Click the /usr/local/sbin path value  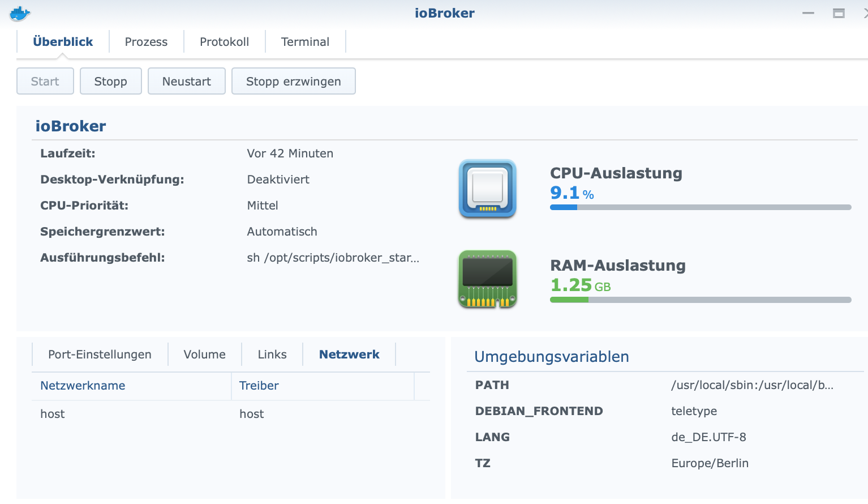tap(752, 385)
